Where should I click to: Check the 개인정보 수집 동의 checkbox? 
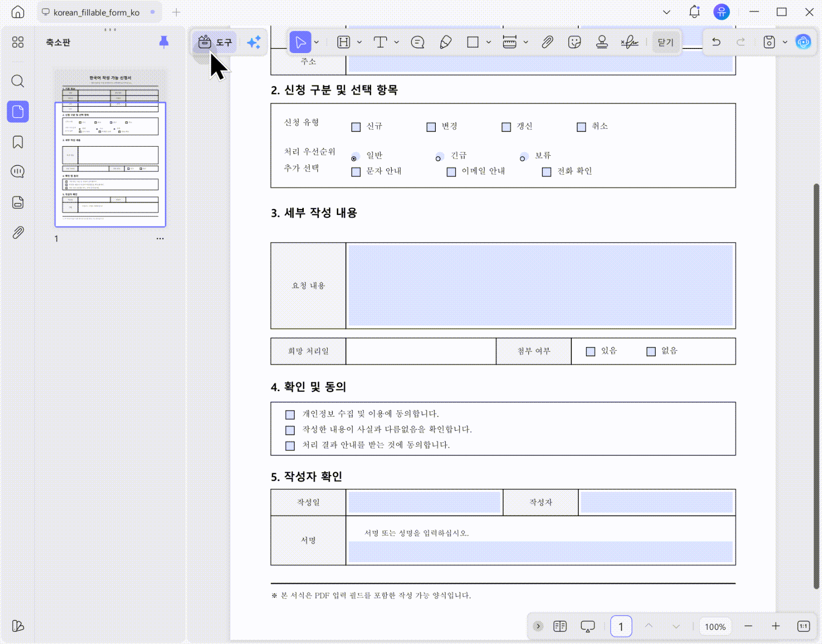290,415
